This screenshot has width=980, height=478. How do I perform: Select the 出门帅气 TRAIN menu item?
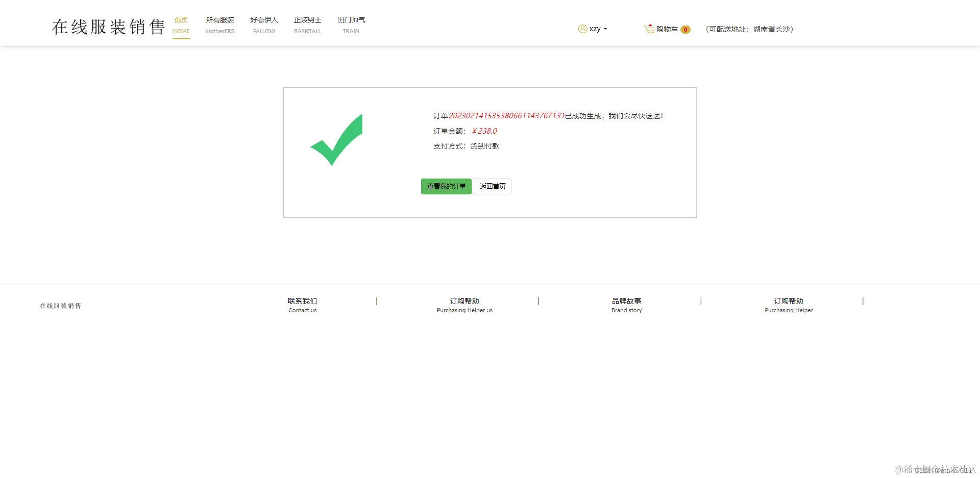tap(351, 24)
